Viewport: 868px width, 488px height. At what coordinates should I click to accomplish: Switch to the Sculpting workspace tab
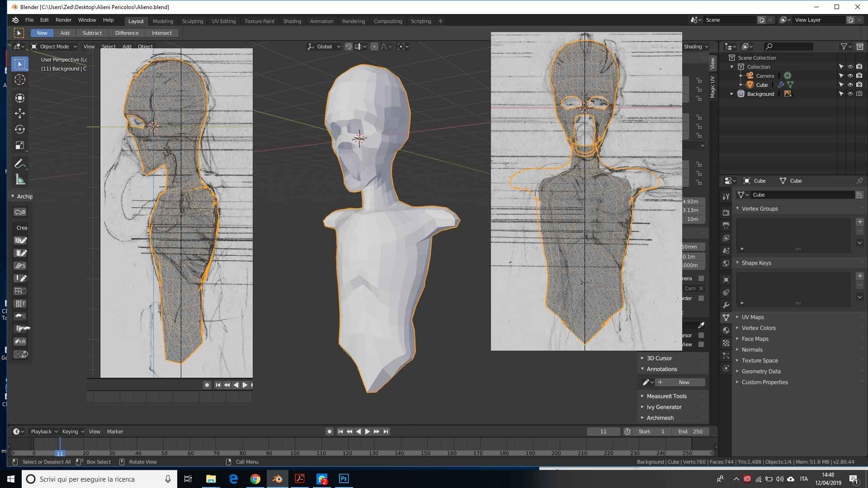coord(193,21)
